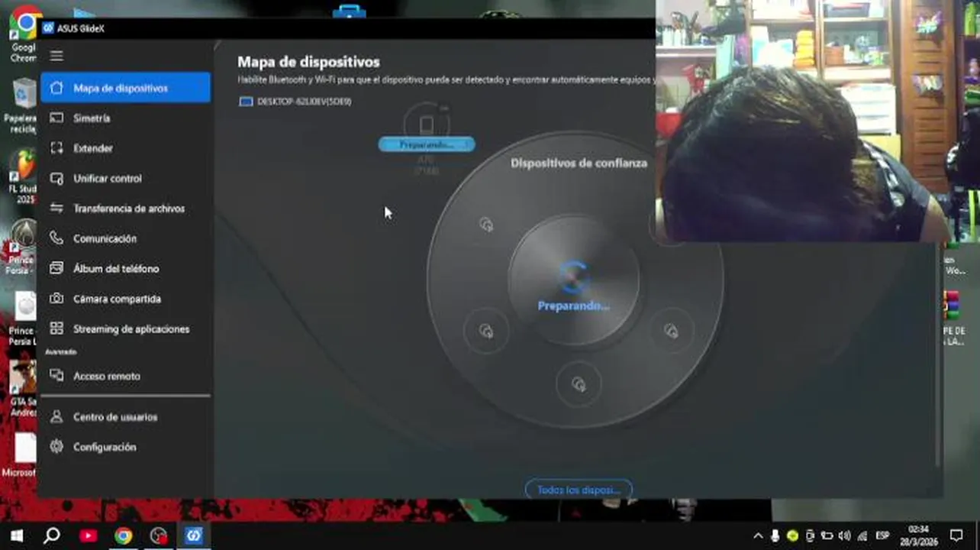Click the Todos los dispositivos button
980x550 pixels.
(579, 490)
